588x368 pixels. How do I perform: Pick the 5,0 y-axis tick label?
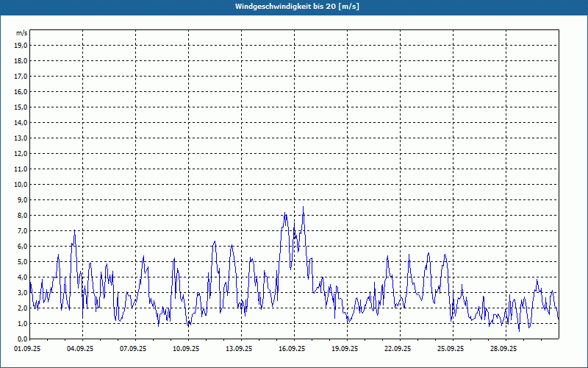(x=21, y=261)
